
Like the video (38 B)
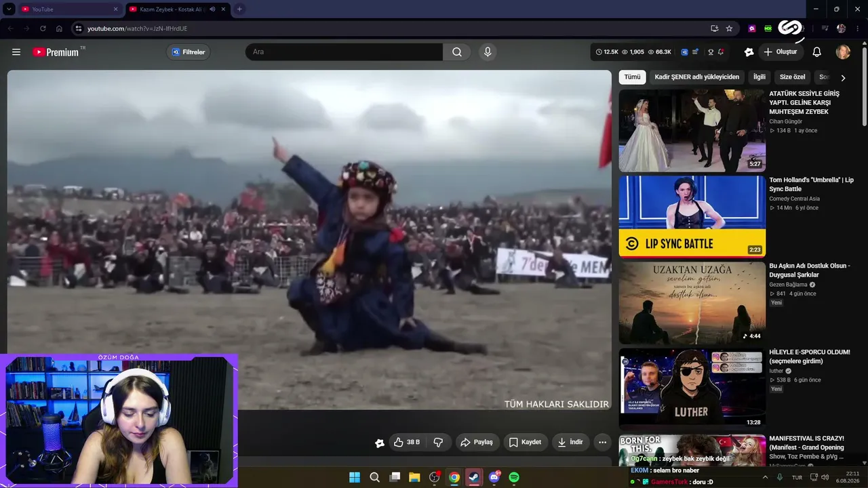pos(407,443)
